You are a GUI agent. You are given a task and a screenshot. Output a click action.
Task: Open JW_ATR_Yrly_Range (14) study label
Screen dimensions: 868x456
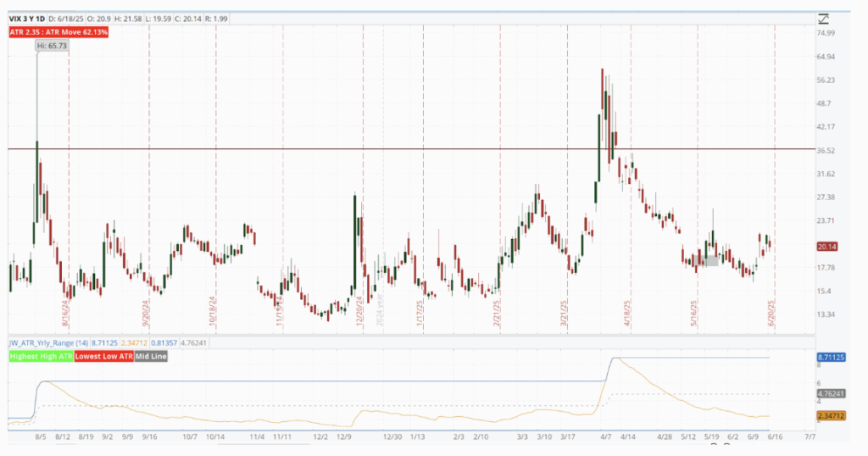pos(48,343)
